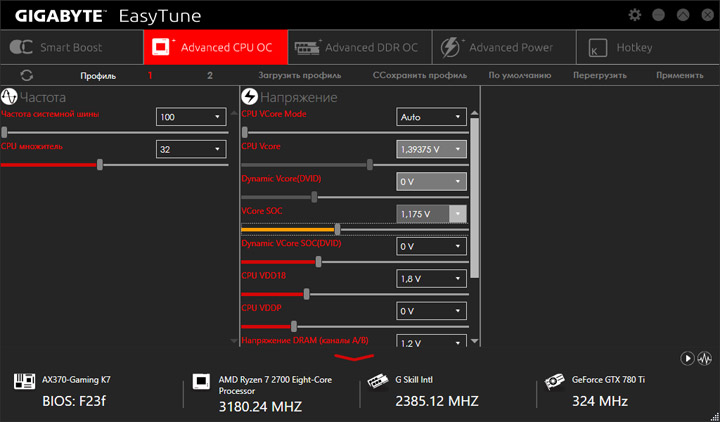Viewport: 720px width, 422px height.
Task: Minimize the EasyTune window
Action: pyautogui.click(x=658, y=15)
